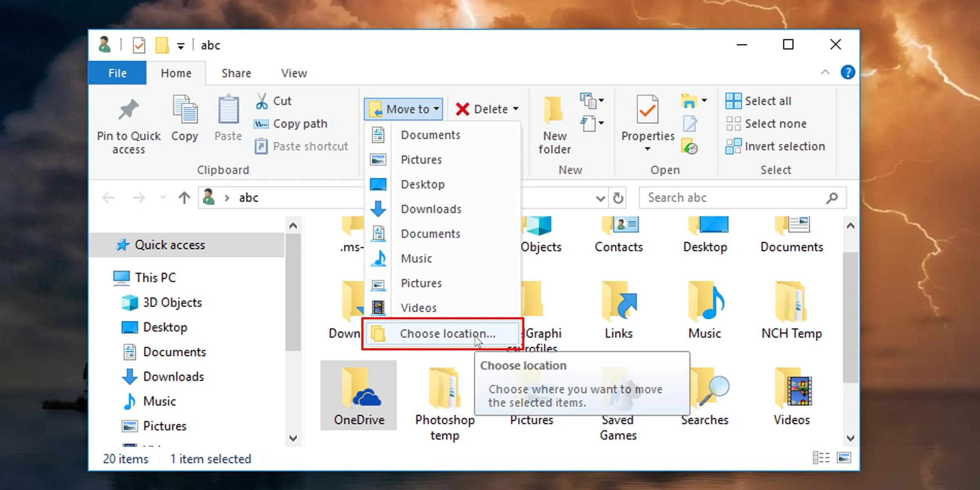Open the View ribbon tab
The image size is (980, 490).
point(294,73)
